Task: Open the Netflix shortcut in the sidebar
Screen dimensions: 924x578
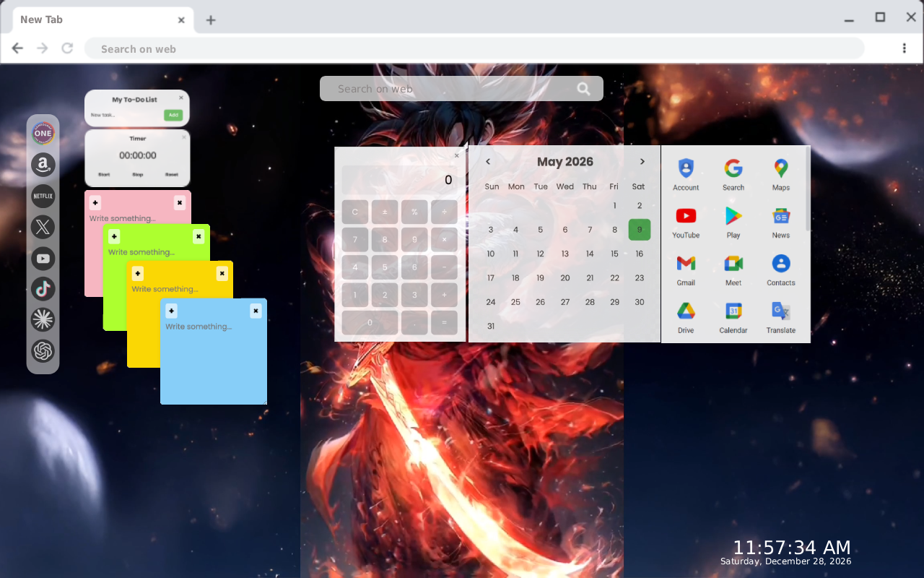Action: pyautogui.click(x=43, y=196)
